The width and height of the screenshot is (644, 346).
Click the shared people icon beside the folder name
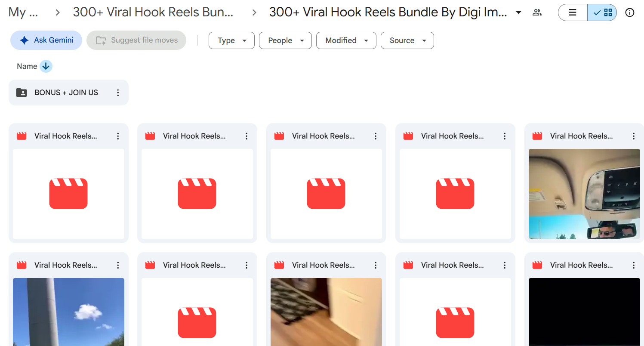[x=537, y=12]
